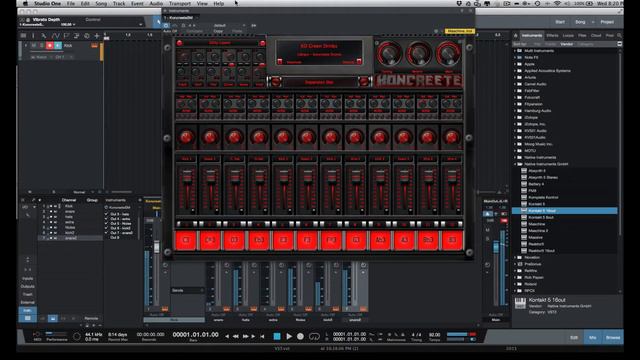The width and height of the screenshot is (640, 360).
Task: Toggle the Loop button in transport
Action: (x=314, y=336)
